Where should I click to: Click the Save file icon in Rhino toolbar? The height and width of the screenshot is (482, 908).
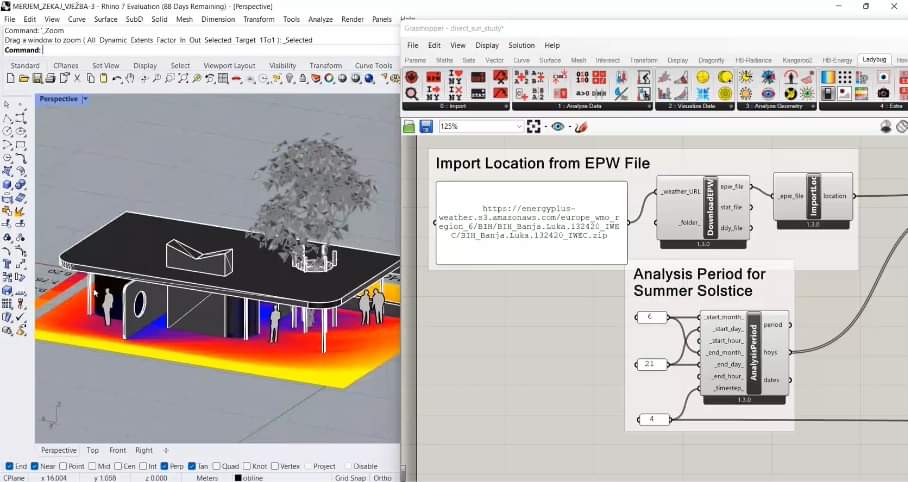click(37, 79)
